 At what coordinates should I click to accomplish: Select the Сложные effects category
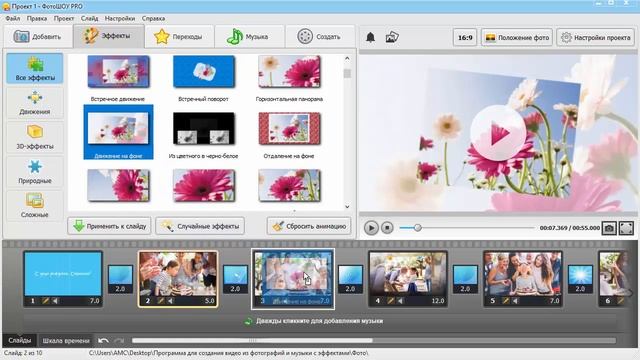coord(35,206)
